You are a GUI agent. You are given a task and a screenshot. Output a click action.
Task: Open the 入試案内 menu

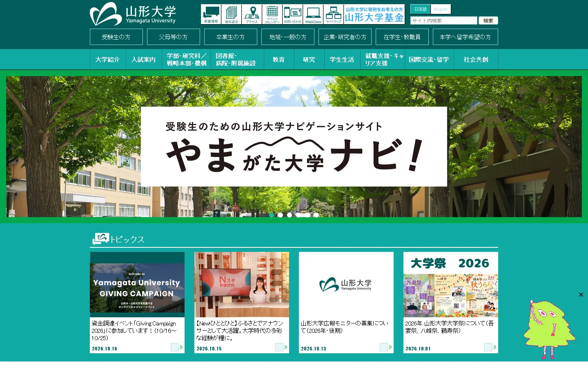(x=144, y=59)
